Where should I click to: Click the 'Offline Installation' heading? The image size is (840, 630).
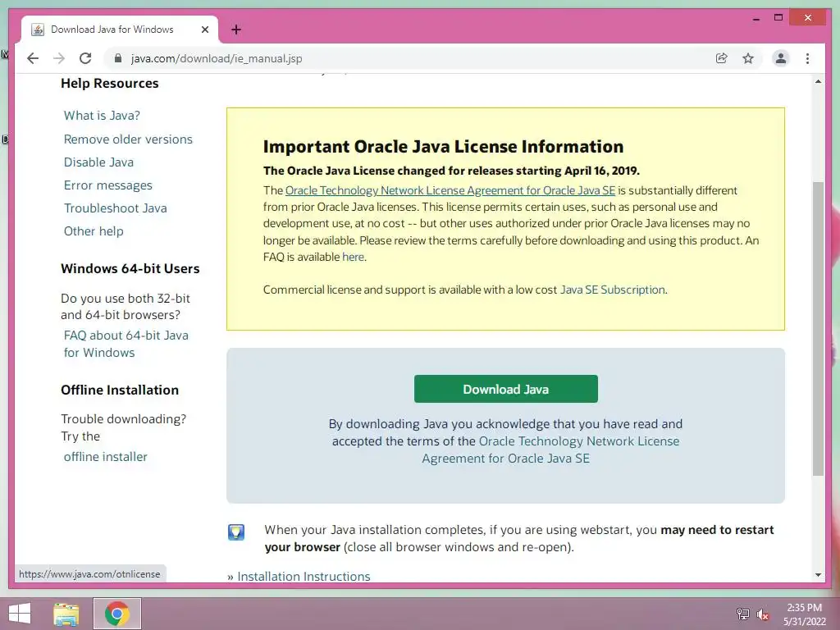click(120, 390)
